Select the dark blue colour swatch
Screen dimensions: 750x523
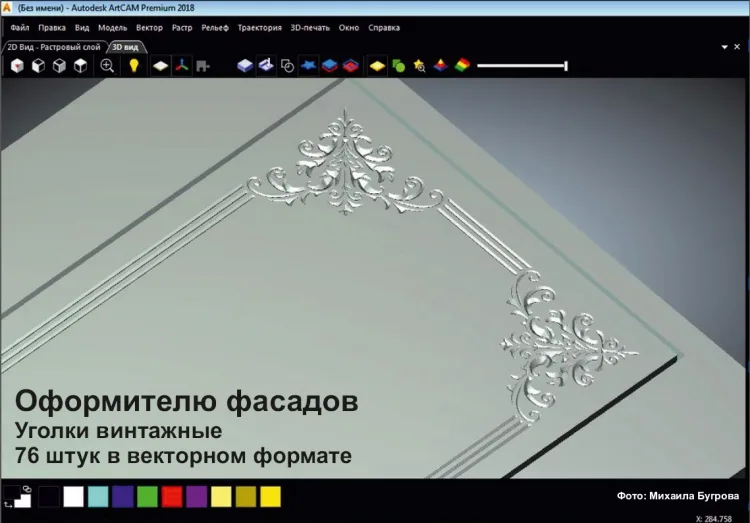(122, 497)
